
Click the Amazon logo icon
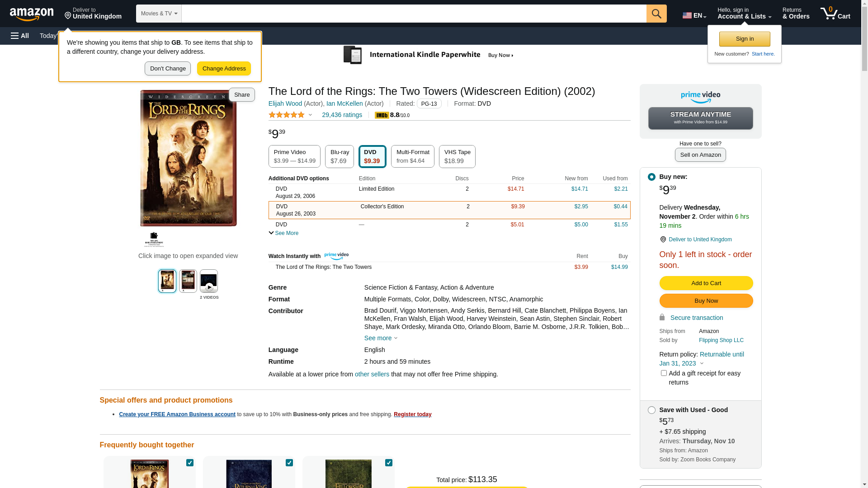point(32,14)
